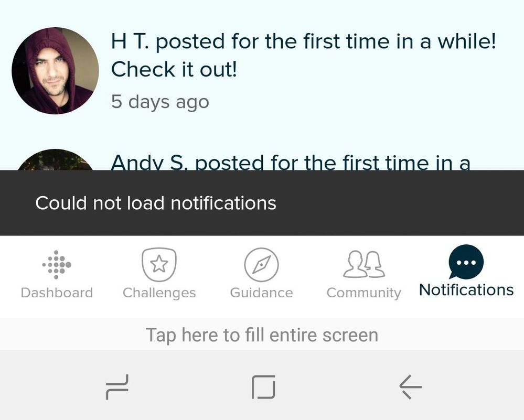The height and width of the screenshot is (420, 524).
Task: Tap here to fill entire screen
Action: [x=262, y=335]
